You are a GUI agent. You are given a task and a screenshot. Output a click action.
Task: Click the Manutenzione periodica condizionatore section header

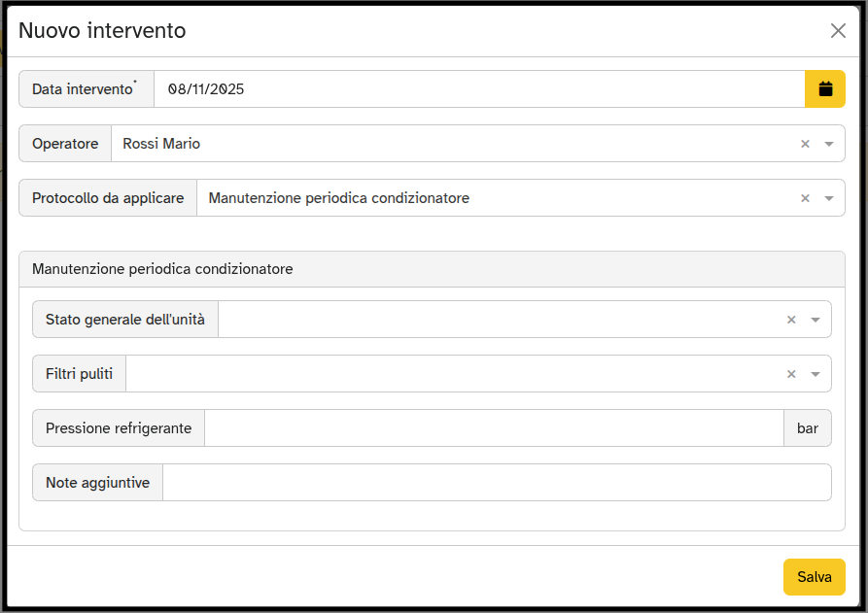point(163,269)
